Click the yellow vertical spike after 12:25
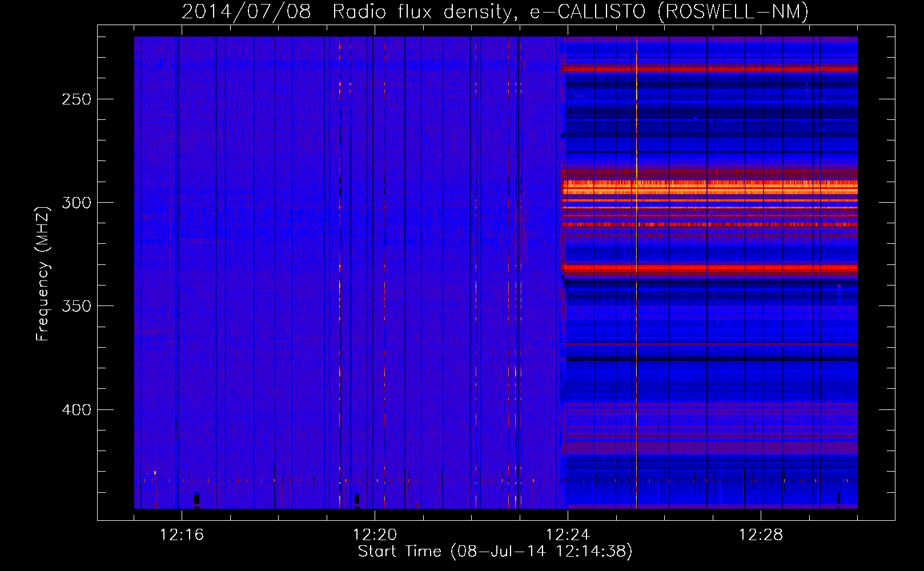Screen dimensions: 924x571 (x=636, y=272)
